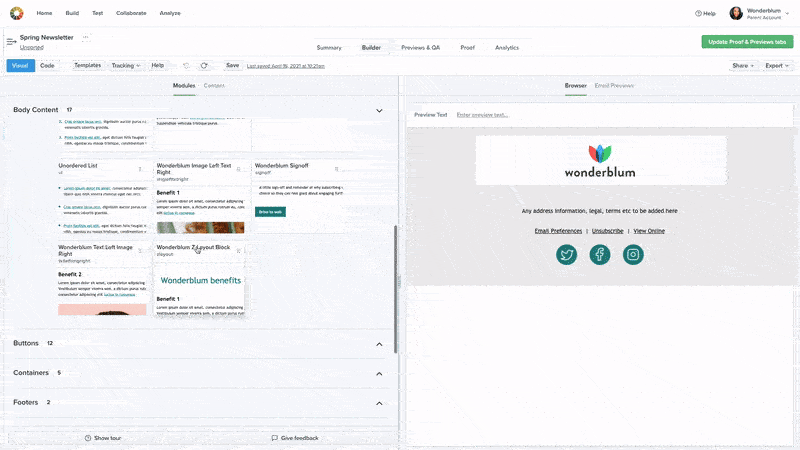800x450 pixels.
Task: Click the undo arrow icon
Action: coord(186,65)
